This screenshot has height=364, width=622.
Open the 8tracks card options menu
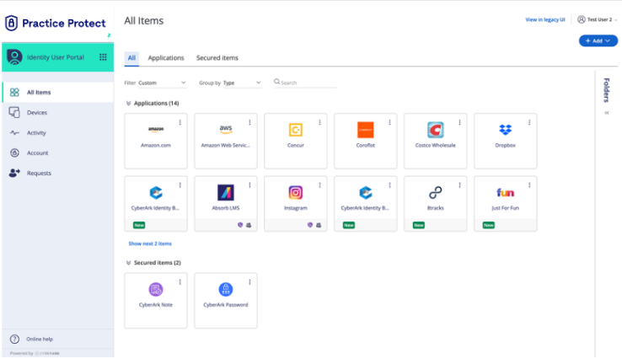point(459,185)
